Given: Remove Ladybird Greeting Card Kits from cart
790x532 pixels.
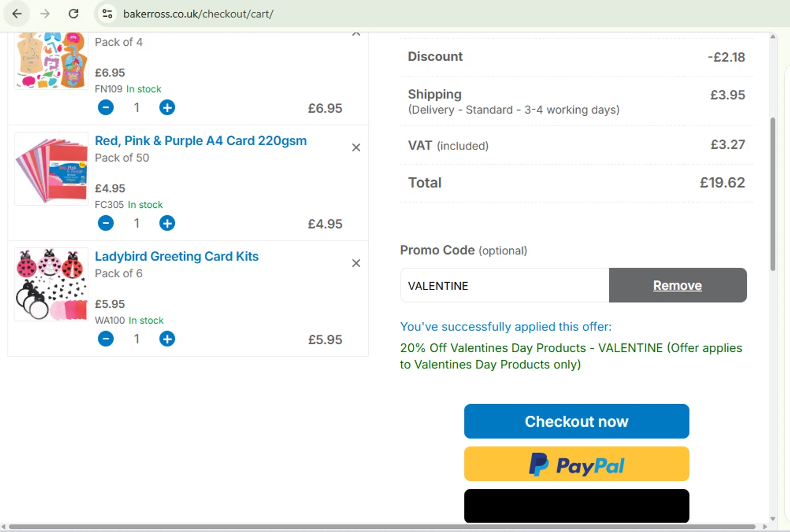Looking at the screenshot, I should click(356, 263).
